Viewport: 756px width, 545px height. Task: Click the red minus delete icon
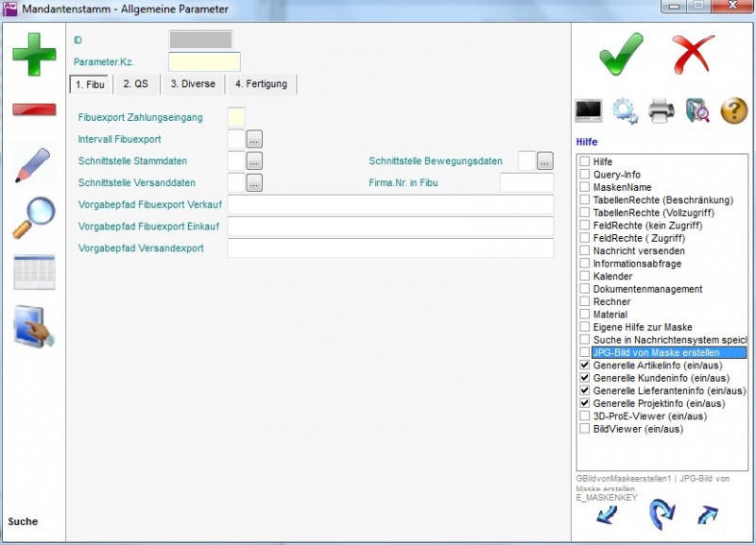[x=34, y=110]
